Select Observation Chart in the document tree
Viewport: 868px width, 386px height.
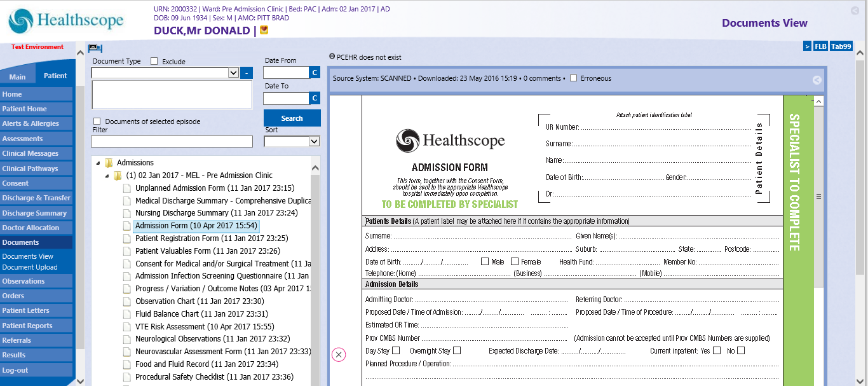click(200, 301)
